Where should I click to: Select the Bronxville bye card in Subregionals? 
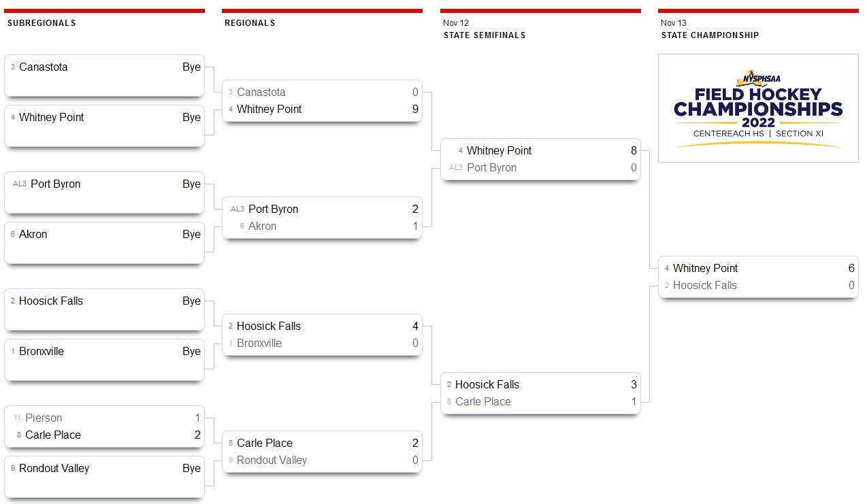click(104, 360)
